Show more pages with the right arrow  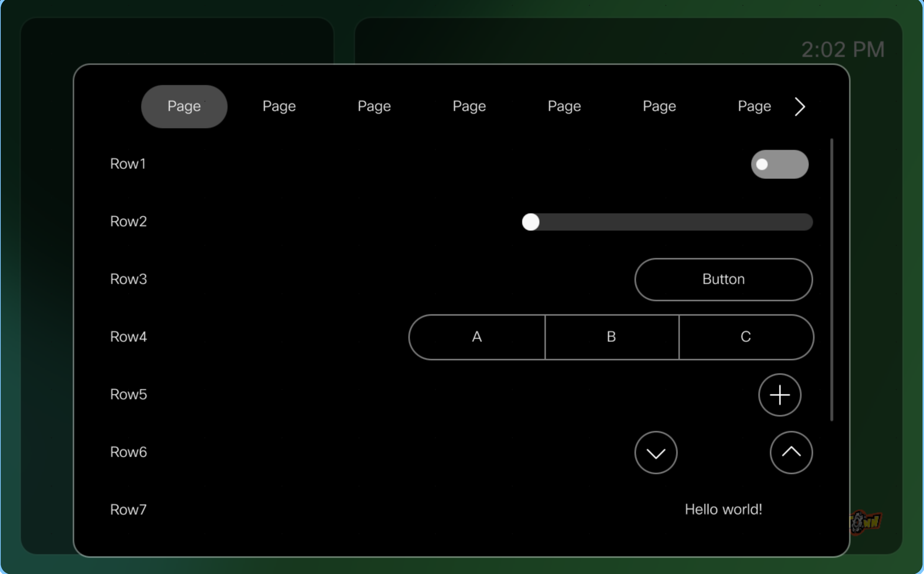click(x=799, y=107)
